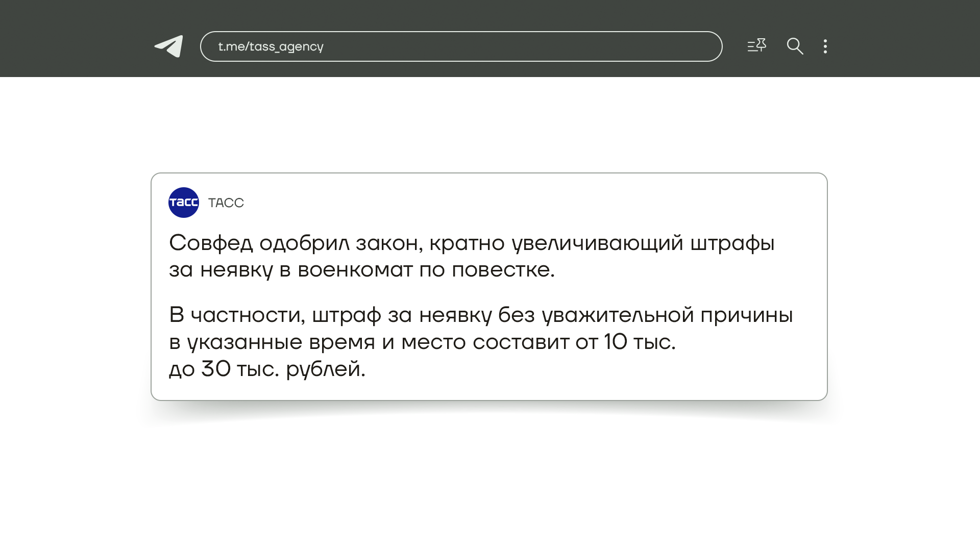Click the text от 10 тыс.
Screen dimensions: 980x551
pos(626,342)
